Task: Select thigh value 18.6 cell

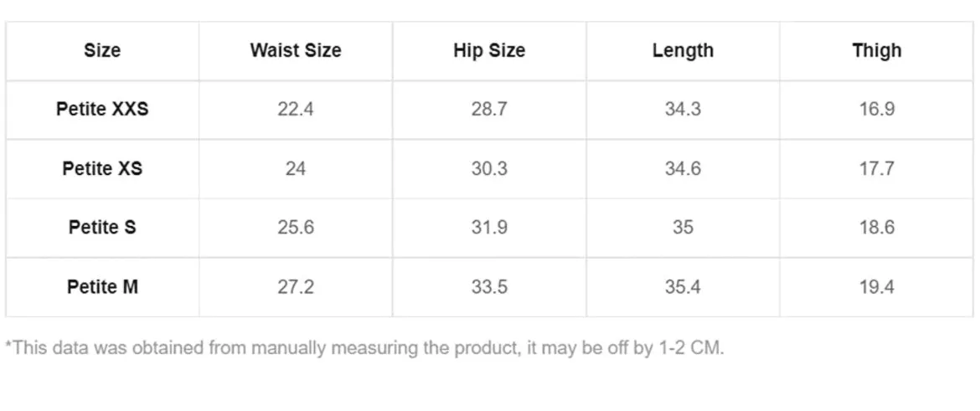Action: click(877, 228)
